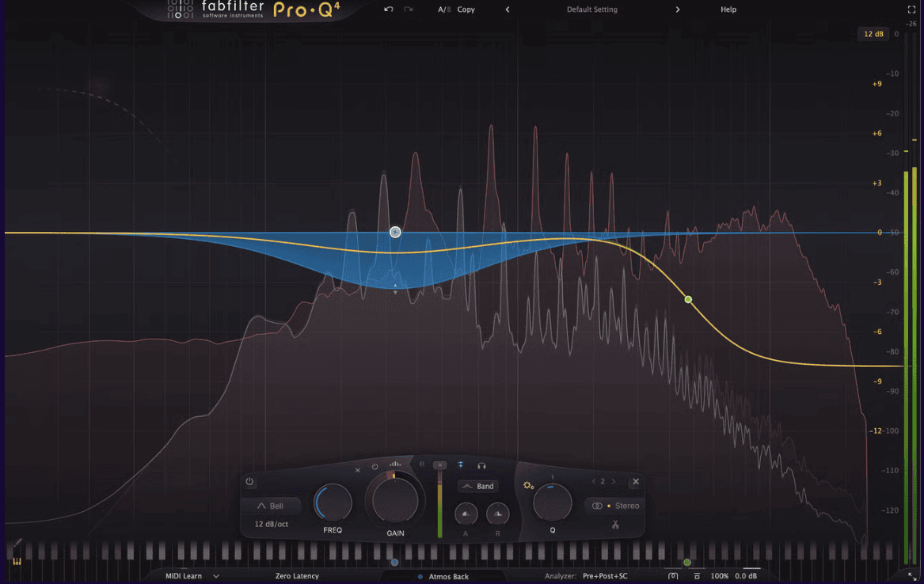Click the blue sidechain filter icon

tap(460, 465)
